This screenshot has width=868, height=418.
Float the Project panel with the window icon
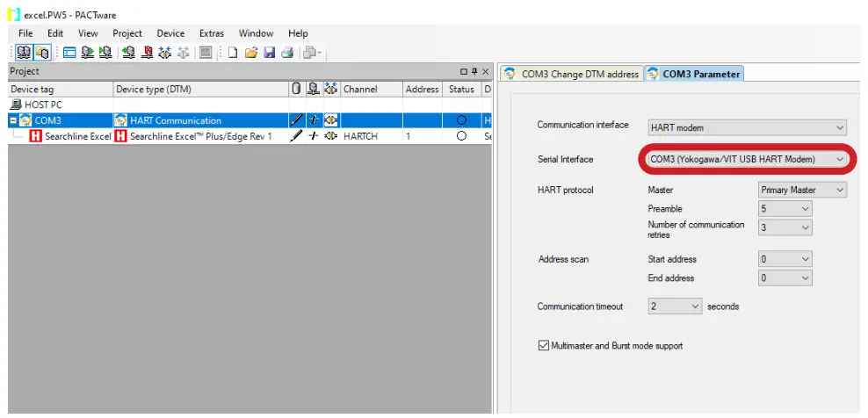464,71
